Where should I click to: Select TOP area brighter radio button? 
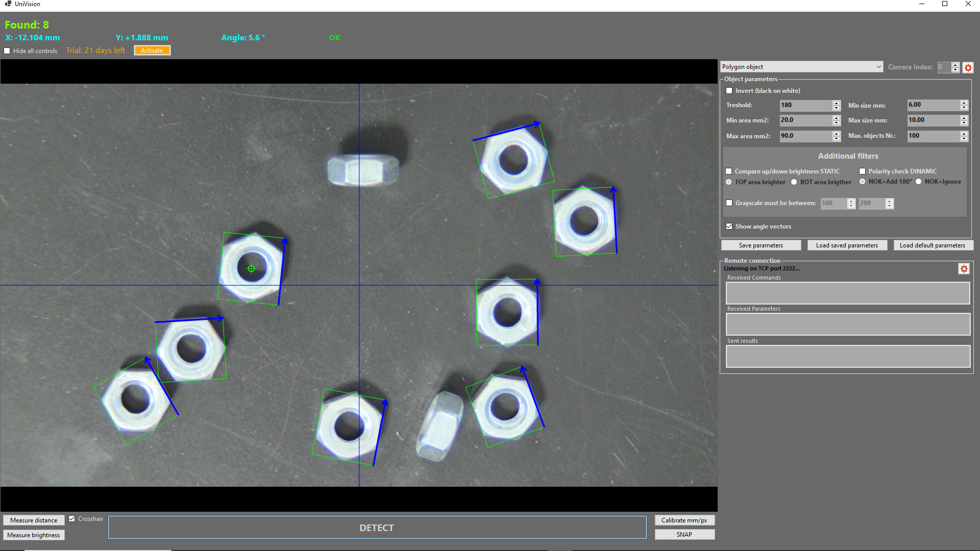729,182
